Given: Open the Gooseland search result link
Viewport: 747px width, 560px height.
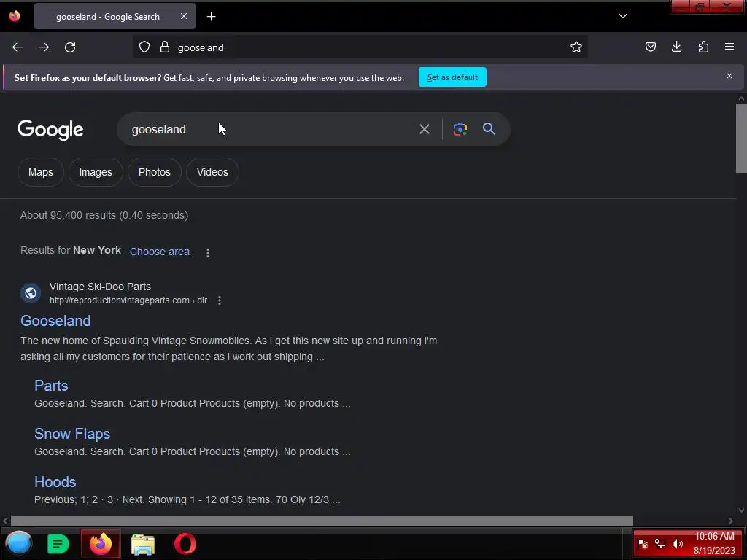Looking at the screenshot, I should pyautogui.click(x=55, y=321).
